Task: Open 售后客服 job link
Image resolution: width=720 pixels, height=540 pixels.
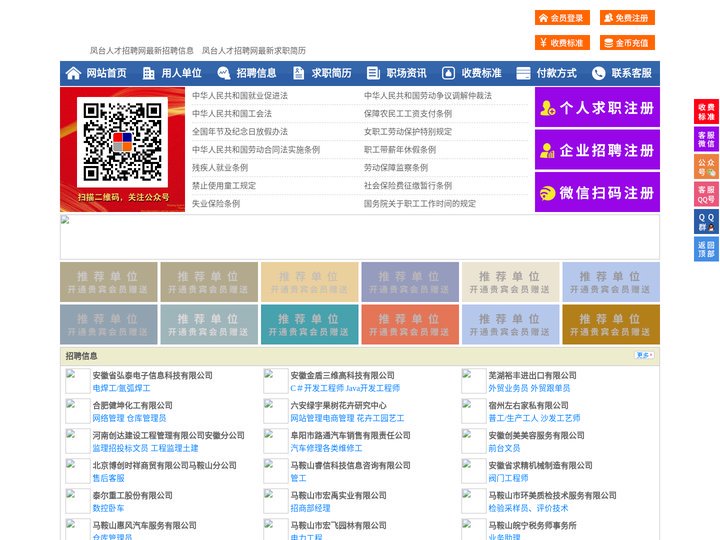Action: [x=108, y=478]
